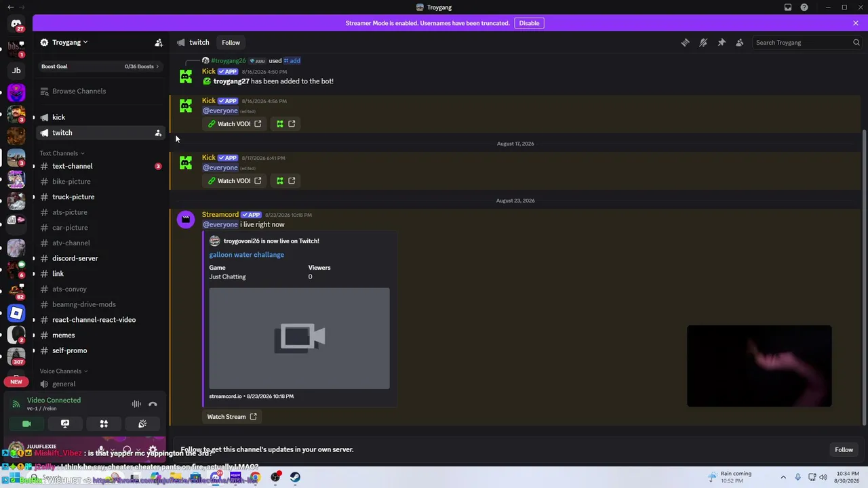Viewport: 868px width, 488px height.
Task: Click the invite people icon beside Troygang
Action: pos(159,43)
